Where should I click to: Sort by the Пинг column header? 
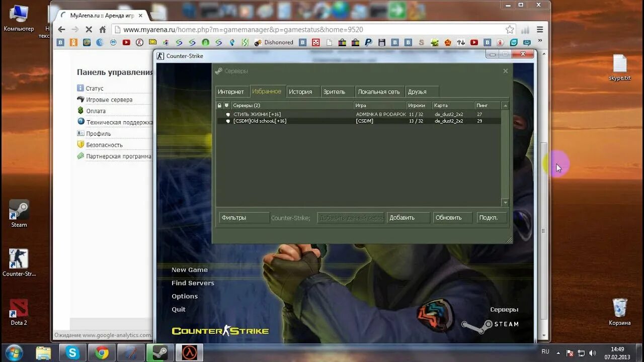coord(488,106)
